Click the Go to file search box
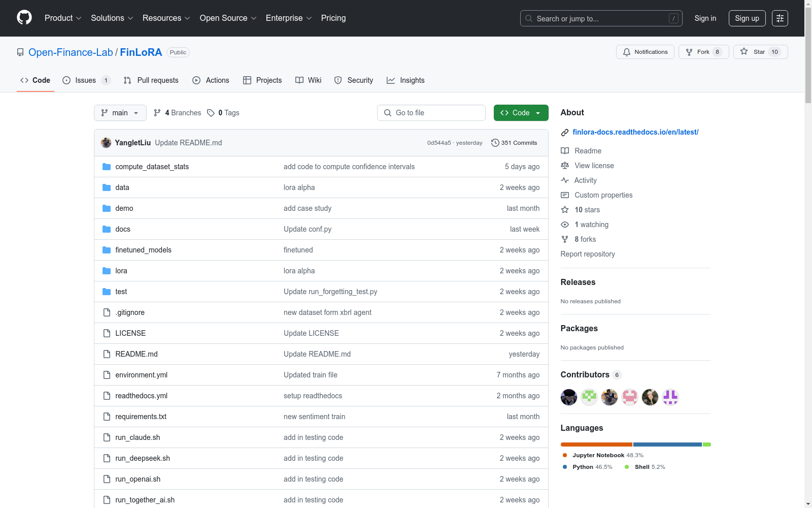Screen dimensions: 812x508 [431, 113]
